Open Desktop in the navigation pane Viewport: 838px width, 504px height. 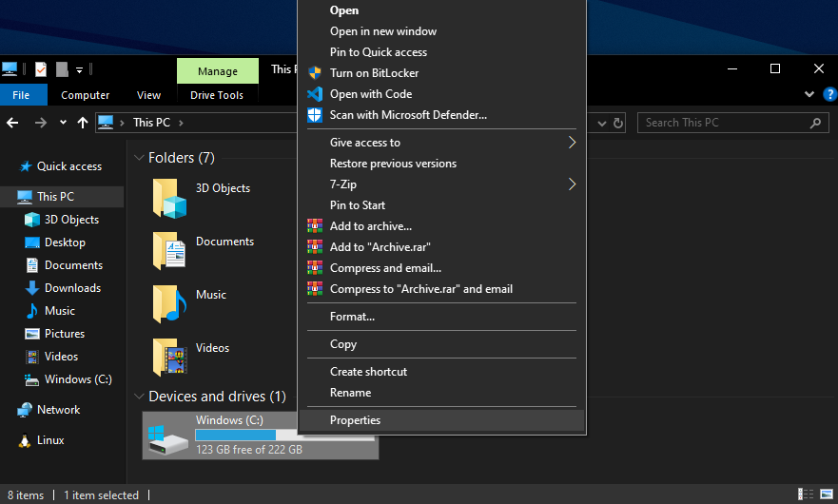click(x=65, y=242)
